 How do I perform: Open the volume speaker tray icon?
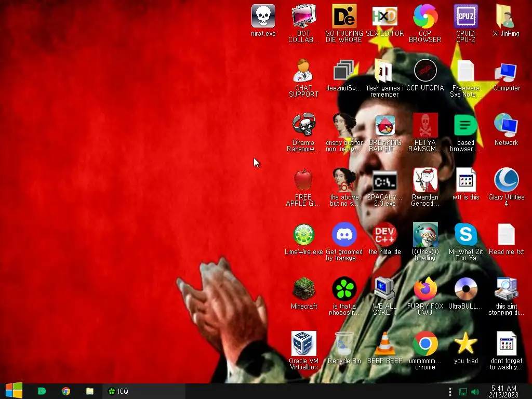point(475,392)
